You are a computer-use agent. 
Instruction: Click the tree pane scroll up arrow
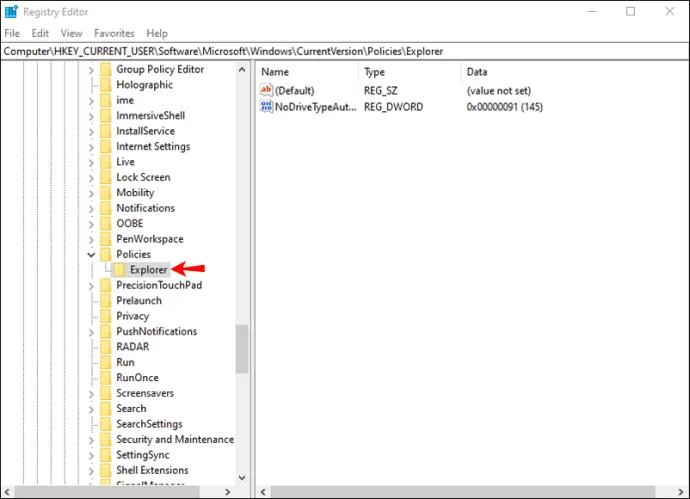tap(242, 70)
